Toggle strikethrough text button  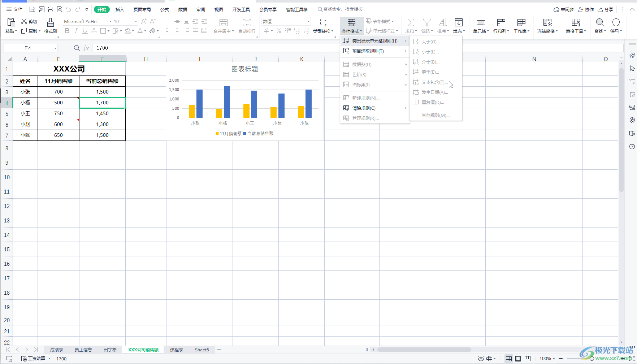[94, 31]
